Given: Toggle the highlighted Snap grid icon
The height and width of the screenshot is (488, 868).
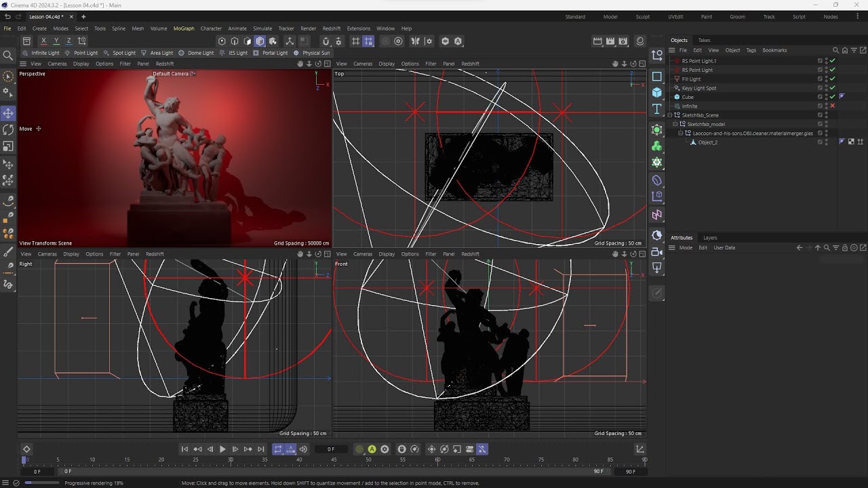Looking at the screenshot, I should point(368,41).
